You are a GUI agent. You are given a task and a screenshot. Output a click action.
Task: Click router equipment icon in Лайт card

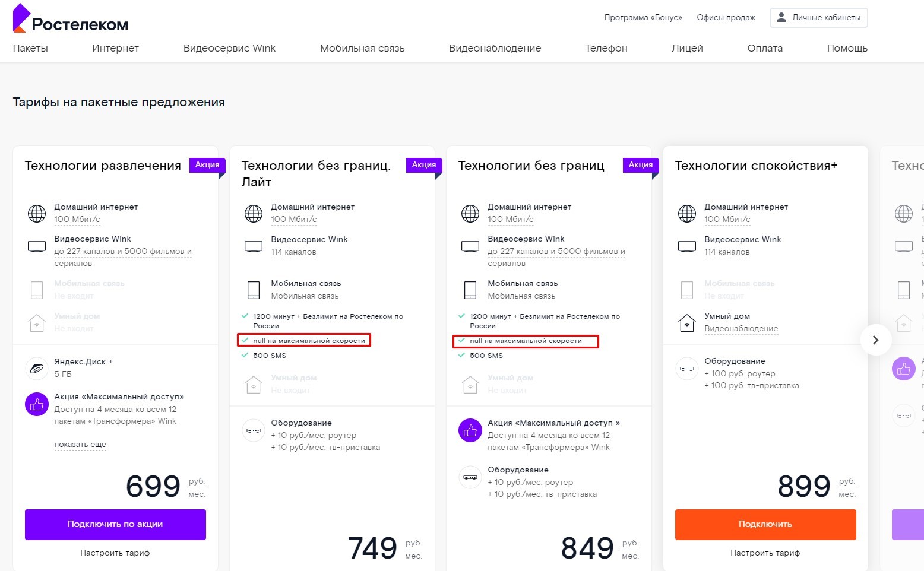(254, 430)
